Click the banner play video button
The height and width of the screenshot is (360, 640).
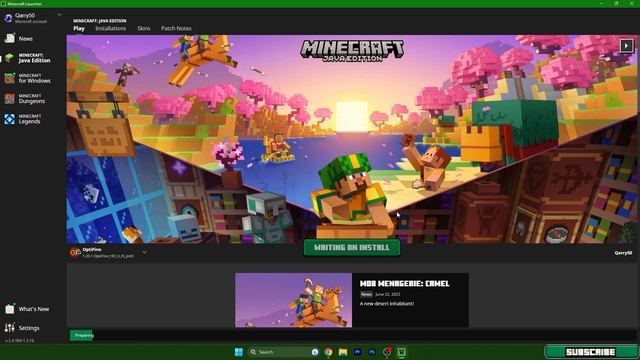[626, 45]
